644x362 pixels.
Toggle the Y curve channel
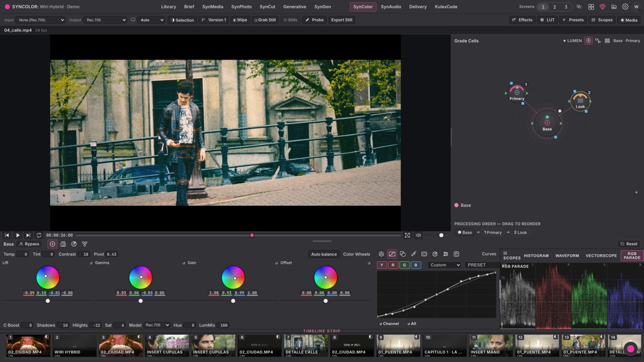[x=382, y=265]
